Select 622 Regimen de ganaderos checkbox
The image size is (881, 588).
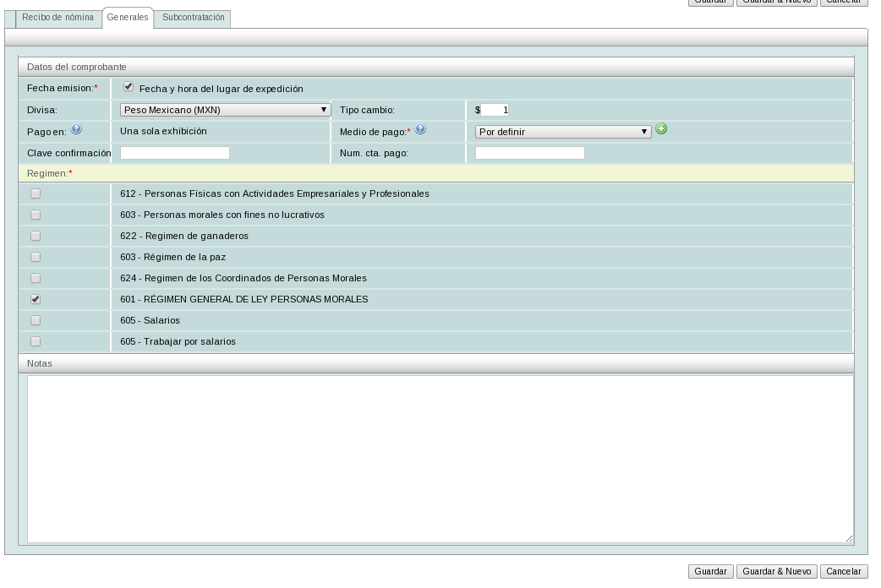click(x=36, y=236)
